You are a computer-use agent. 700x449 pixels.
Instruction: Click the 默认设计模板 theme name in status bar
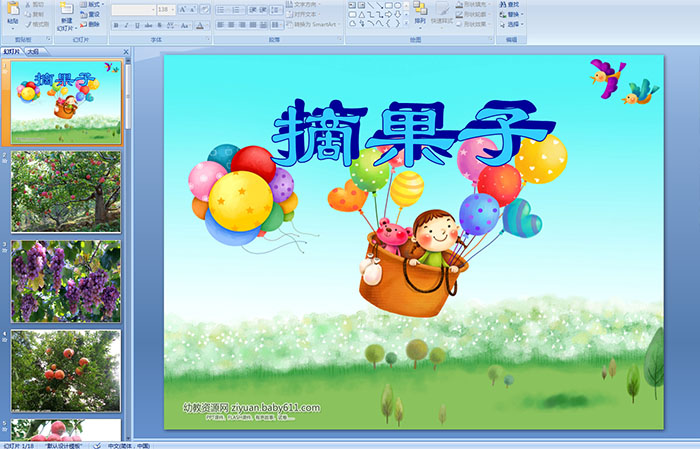pos(62,446)
